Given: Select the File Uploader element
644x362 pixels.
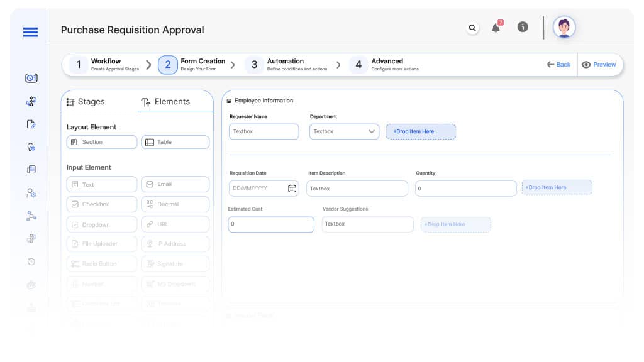Looking at the screenshot, I should (101, 244).
